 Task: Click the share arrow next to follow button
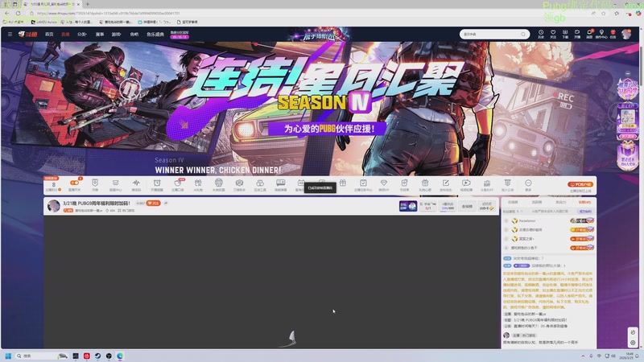pyautogui.click(x=166, y=204)
